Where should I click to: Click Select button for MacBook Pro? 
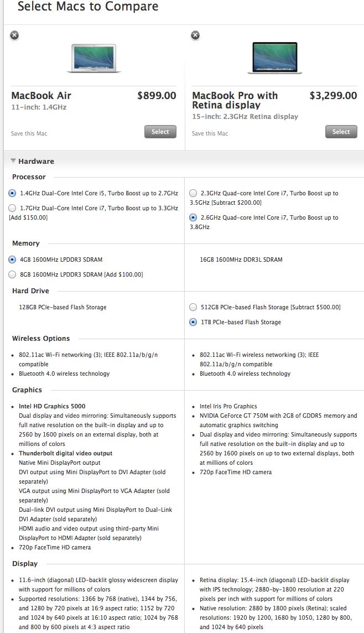click(341, 132)
